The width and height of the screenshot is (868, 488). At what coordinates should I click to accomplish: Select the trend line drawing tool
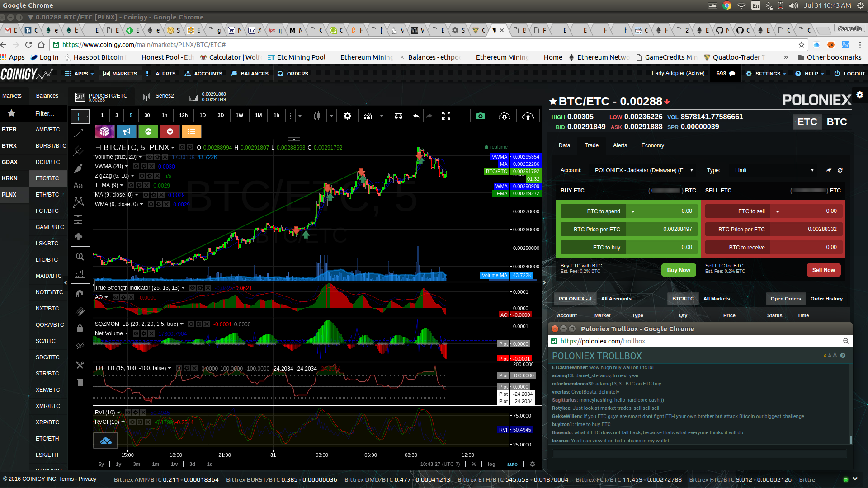[x=78, y=134]
